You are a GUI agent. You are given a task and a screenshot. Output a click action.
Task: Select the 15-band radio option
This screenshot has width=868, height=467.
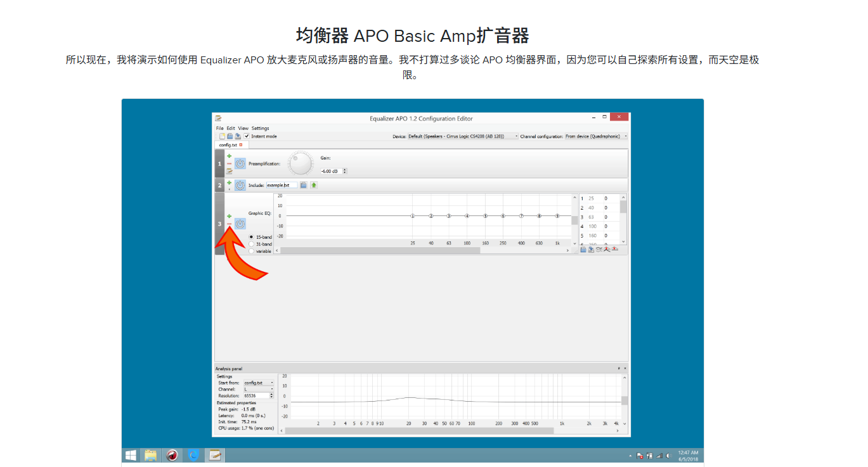(252, 237)
